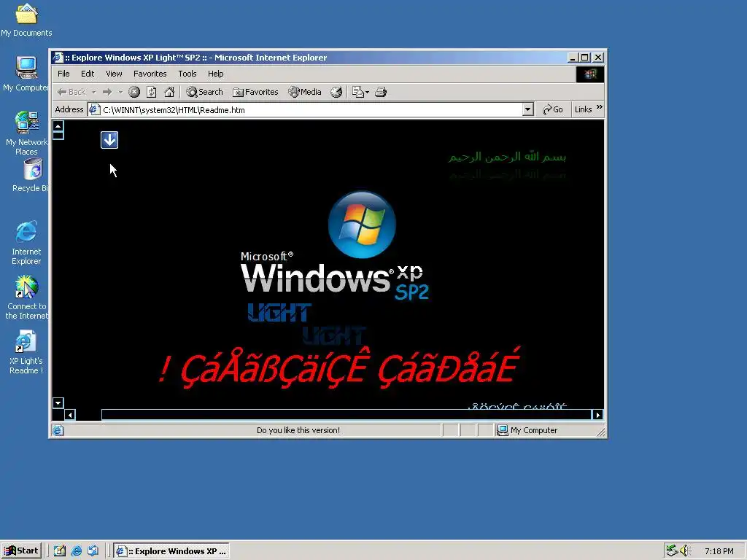Select the My Computer desktop icon
The image size is (747, 560).
click(x=26, y=74)
